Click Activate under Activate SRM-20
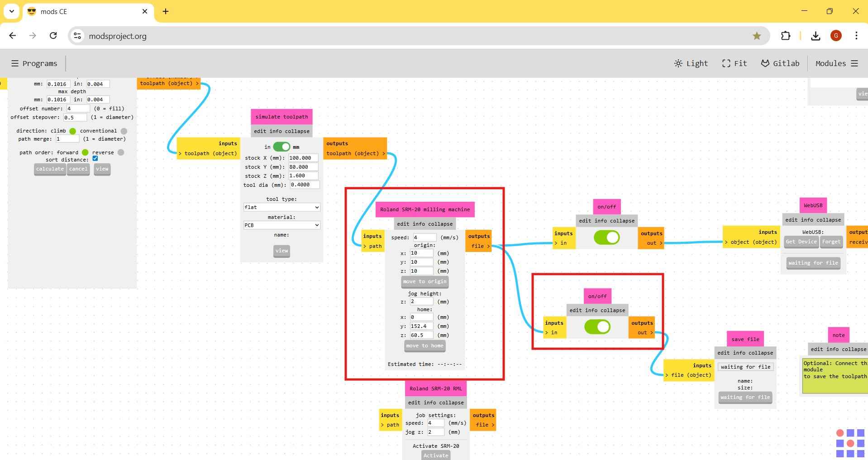 click(436, 455)
